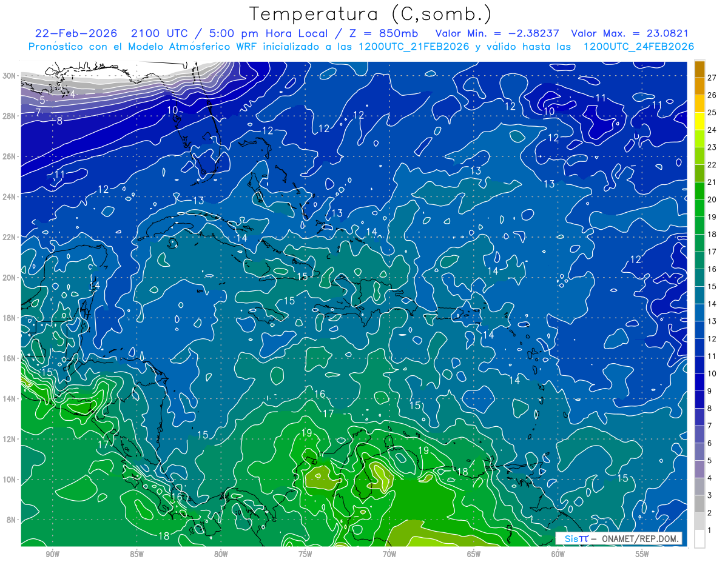The image size is (728, 562).
Task: Click the '10N' latitude axis label
Action: pos(10,480)
